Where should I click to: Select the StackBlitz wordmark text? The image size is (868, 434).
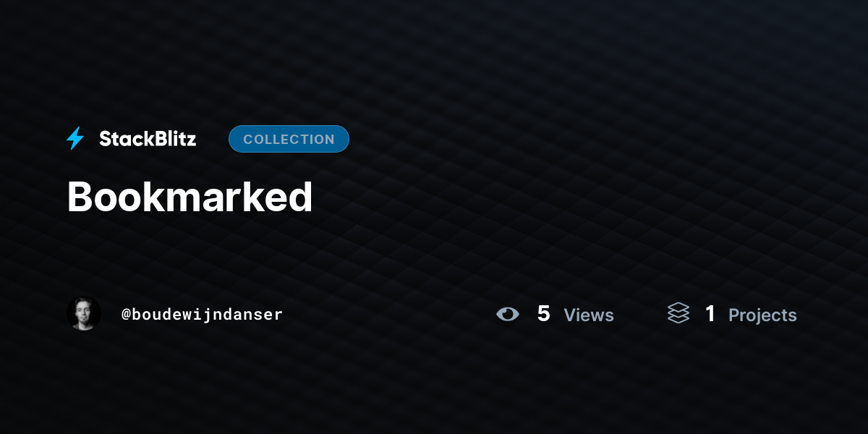(x=148, y=139)
